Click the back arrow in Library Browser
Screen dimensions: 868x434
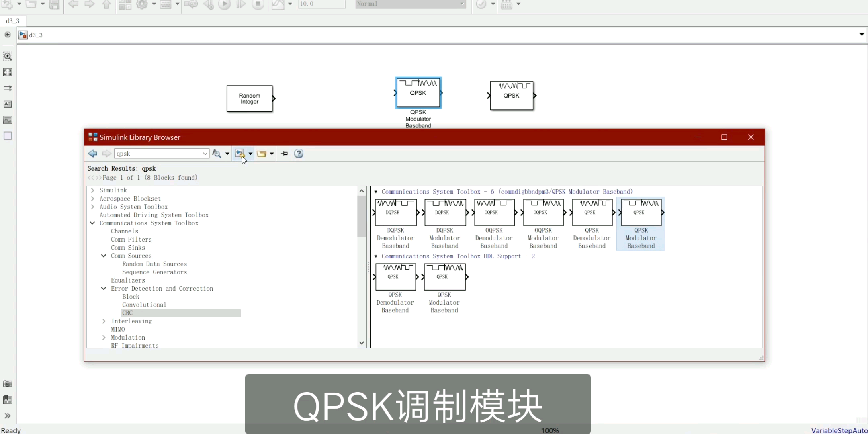coord(93,154)
